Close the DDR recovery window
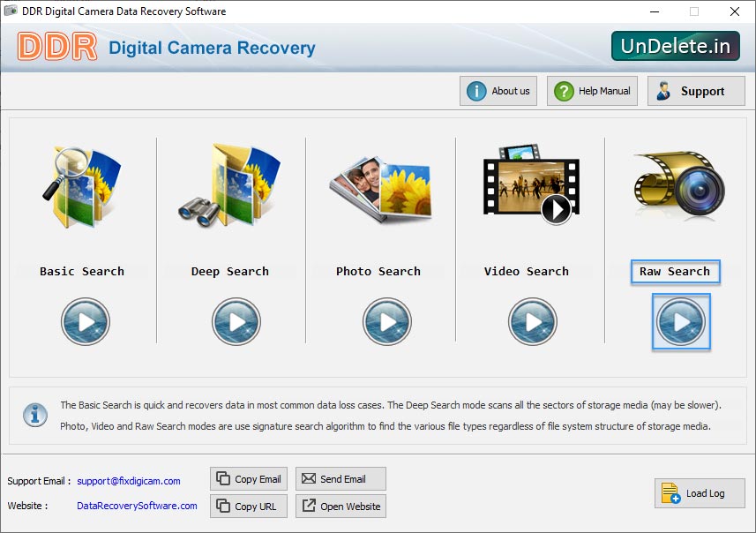This screenshot has width=756, height=533. [x=734, y=11]
